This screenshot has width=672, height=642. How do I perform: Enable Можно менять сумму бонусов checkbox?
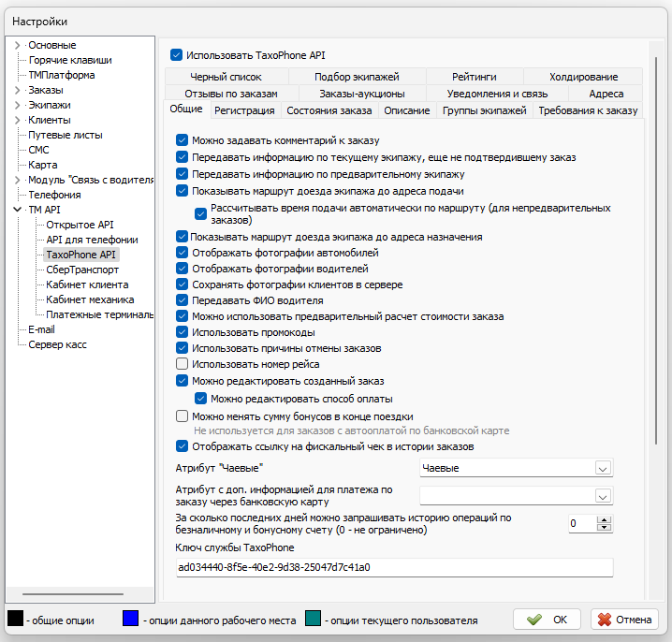coord(183,416)
